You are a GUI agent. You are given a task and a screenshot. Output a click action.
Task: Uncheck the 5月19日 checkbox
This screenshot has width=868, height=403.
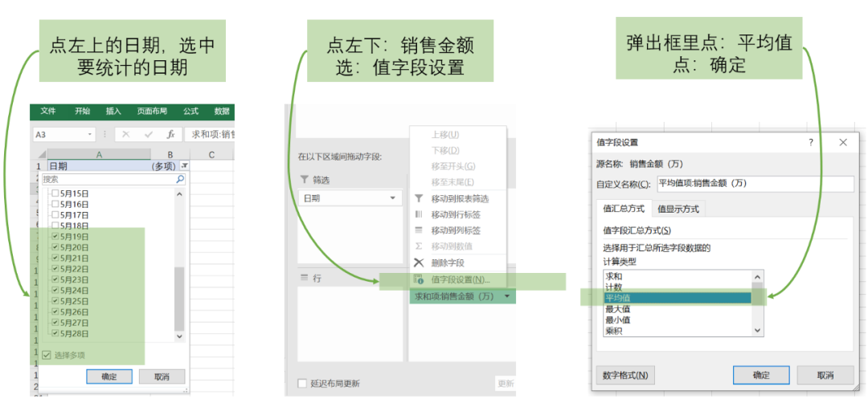point(55,237)
